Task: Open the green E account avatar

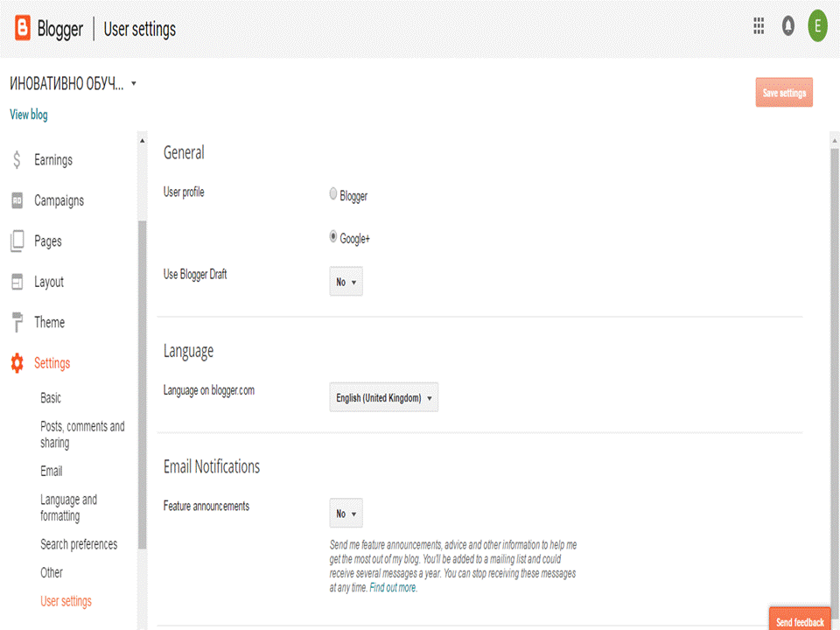Action: pyautogui.click(x=817, y=25)
